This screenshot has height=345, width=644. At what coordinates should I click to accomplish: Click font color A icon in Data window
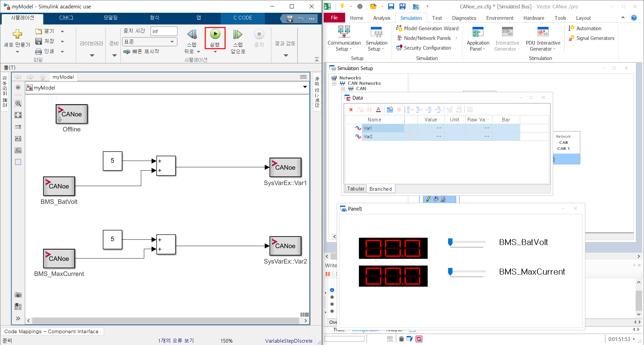[378, 110]
